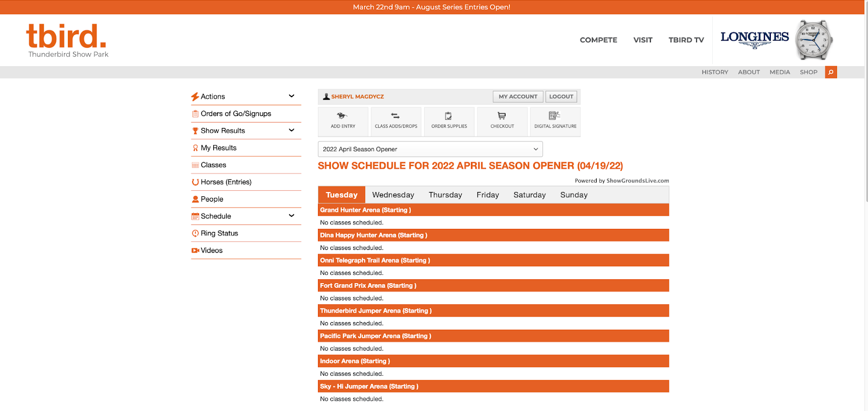Click the Grand Hunter Arena header
The height and width of the screenshot is (411, 868).
tap(493, 210)
